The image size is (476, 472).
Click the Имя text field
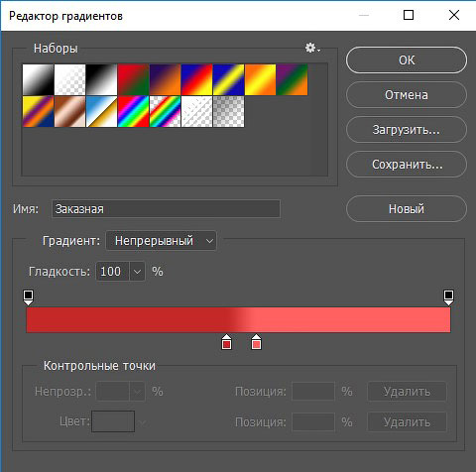(x=166, y=209)
